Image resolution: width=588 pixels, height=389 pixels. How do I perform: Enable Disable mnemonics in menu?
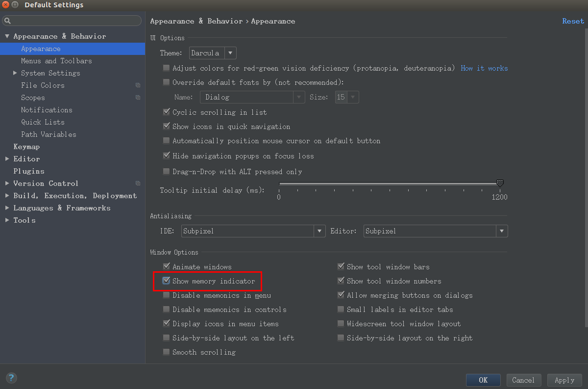[x=167, y=295]
